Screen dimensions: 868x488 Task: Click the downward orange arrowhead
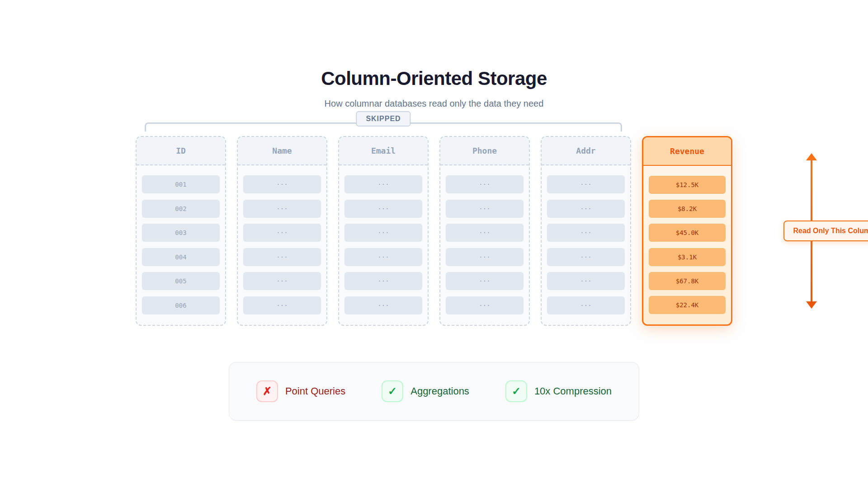(811, 305)
